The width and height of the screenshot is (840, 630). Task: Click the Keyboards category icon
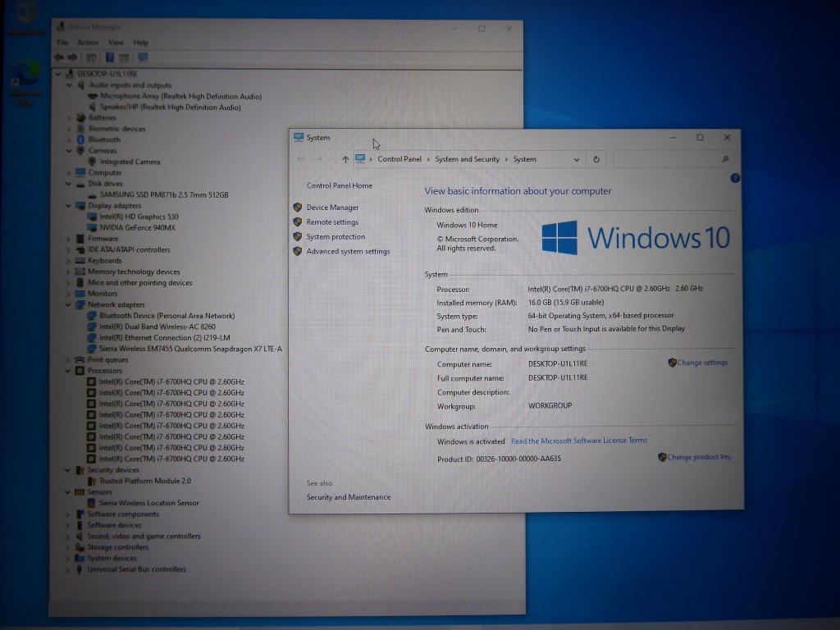[80, 261]
